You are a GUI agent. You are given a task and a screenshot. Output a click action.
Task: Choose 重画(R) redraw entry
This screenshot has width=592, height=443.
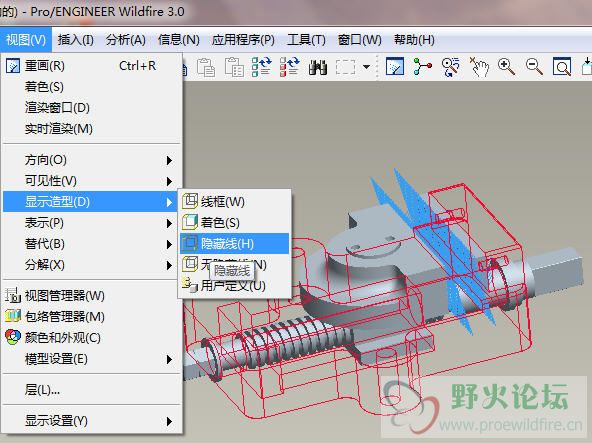coord(92,66)
